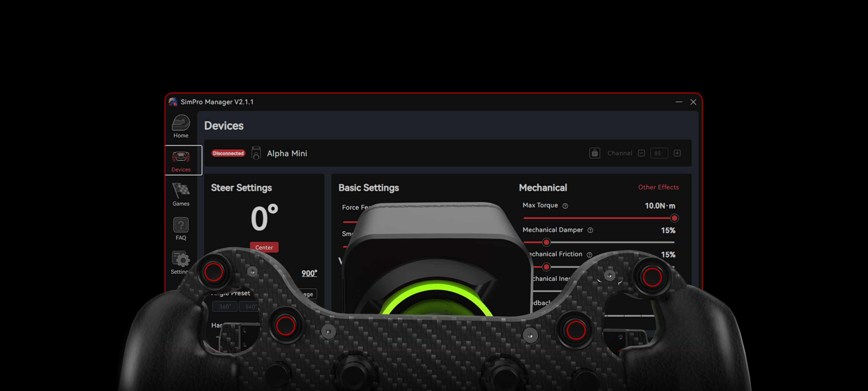Viewport: 868px width, 391px height.
Task: Click the channel number input field
Action: (659, 153)
